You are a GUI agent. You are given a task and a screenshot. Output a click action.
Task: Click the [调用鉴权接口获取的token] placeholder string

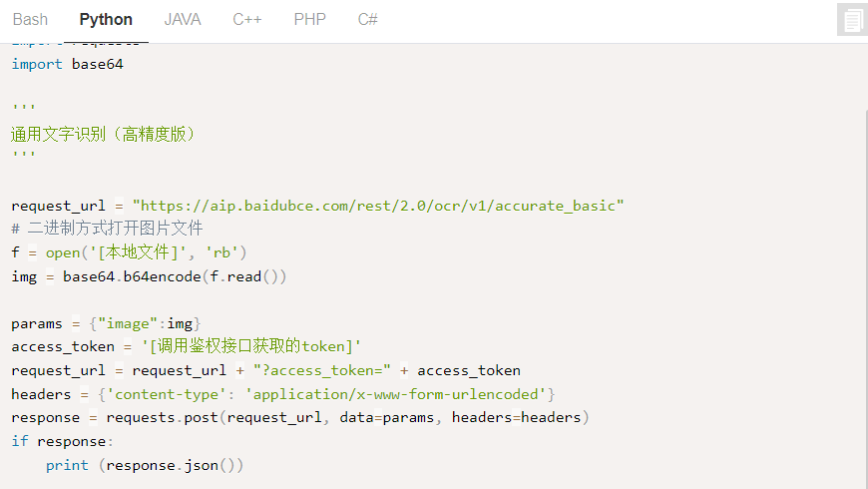250,346
